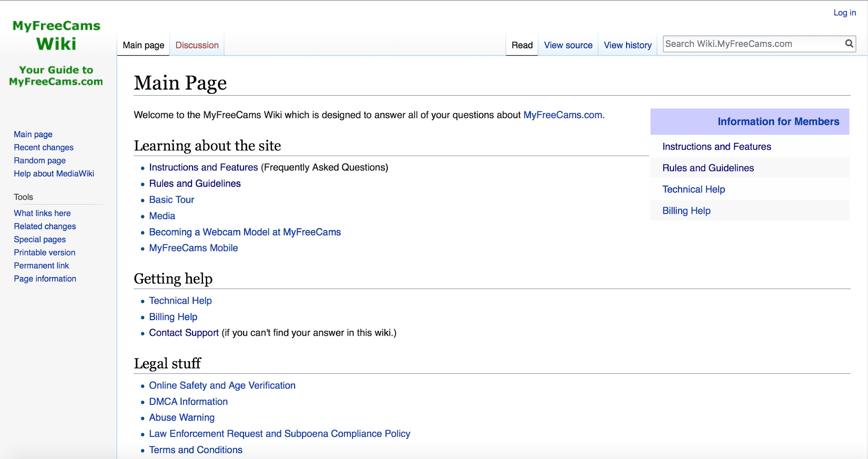868x459 pixels.
Task: Click the MyFreeCams Wiki logo
Action: (56, 53)
